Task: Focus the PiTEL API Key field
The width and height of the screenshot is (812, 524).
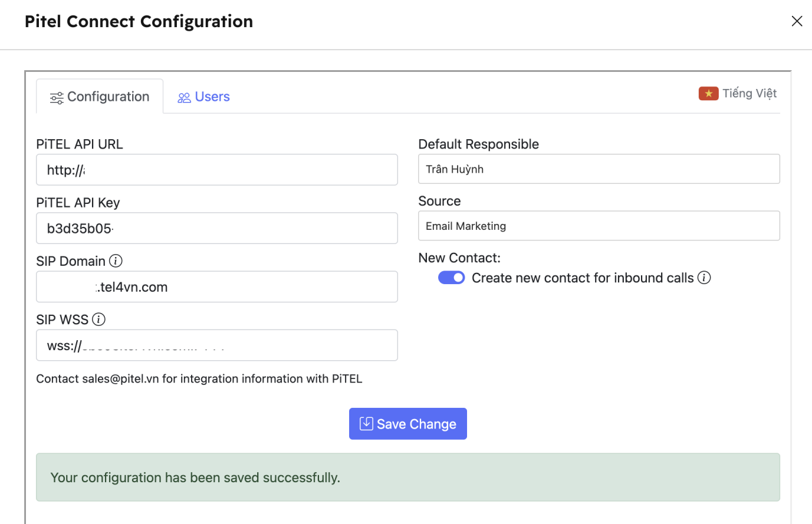Action: point(217,228)
